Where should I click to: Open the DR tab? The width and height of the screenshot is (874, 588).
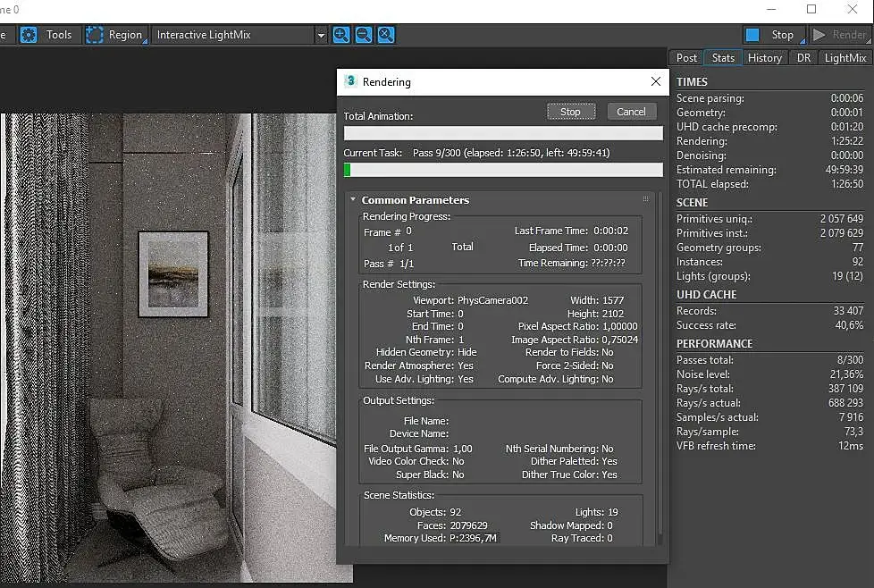tap(803, 58)
